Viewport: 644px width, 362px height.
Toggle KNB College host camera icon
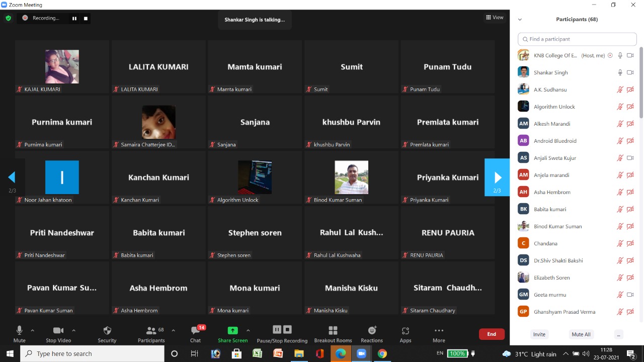pos(630,55)
